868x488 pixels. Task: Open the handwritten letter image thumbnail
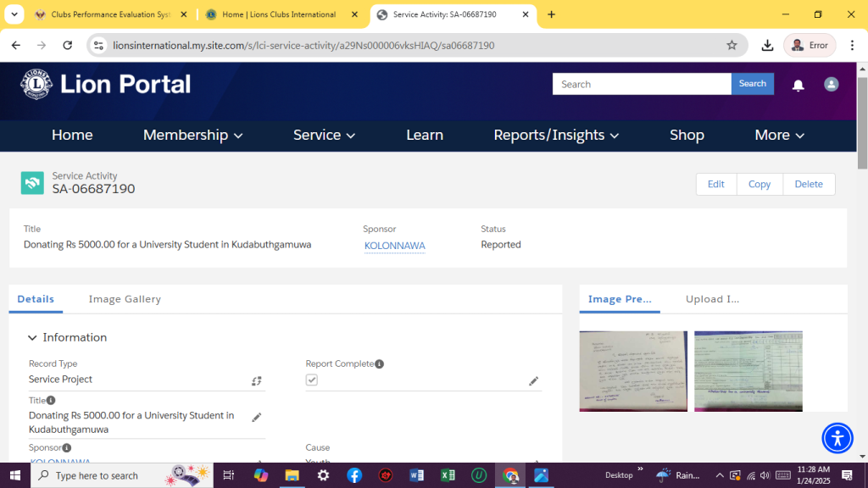click(633, 371)
